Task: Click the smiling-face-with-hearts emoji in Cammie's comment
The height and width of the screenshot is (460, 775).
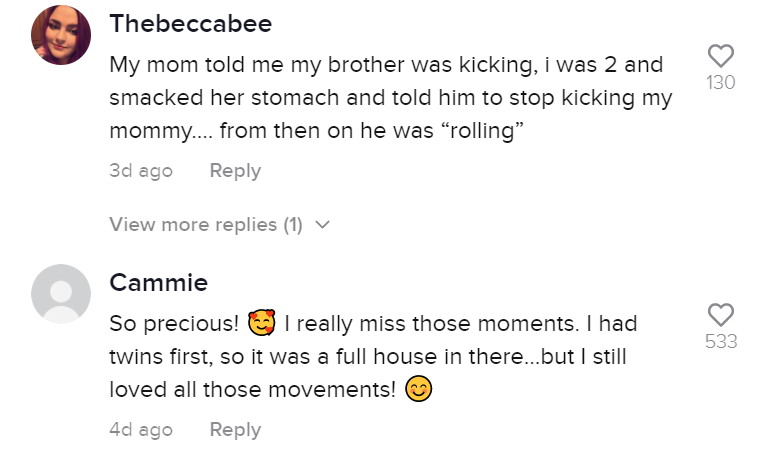Action: point(262,325)
